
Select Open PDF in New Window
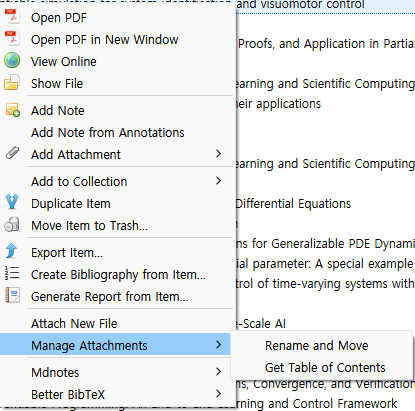point(118,40)
